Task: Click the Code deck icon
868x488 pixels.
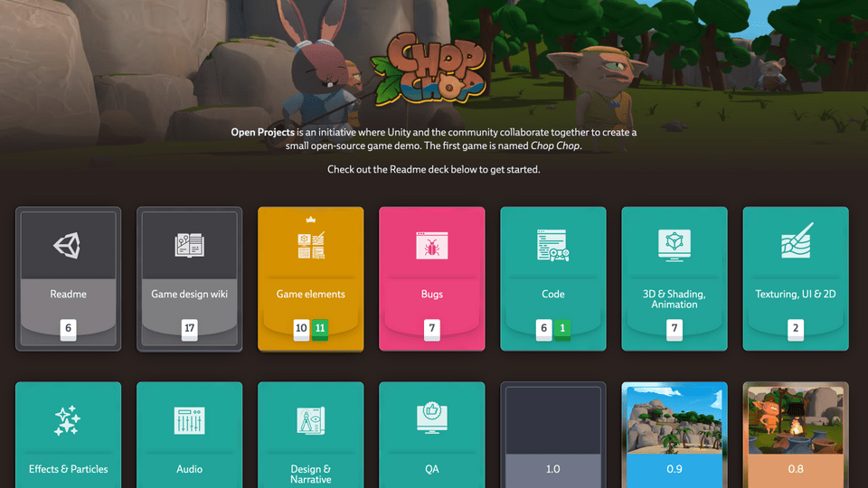Action: click(x=552, y=245)
